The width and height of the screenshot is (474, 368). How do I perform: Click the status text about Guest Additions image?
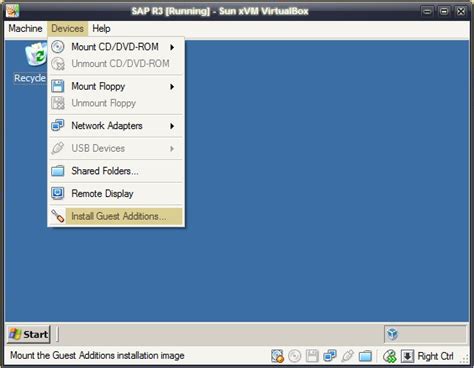point(97,355)
